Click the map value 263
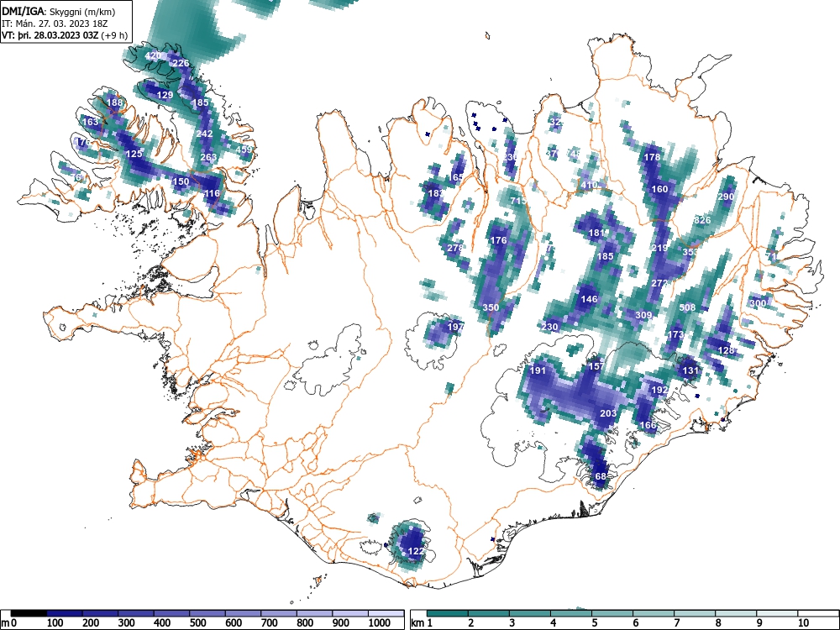The width and height of the screenshot is (840, 630). [208, 158]
